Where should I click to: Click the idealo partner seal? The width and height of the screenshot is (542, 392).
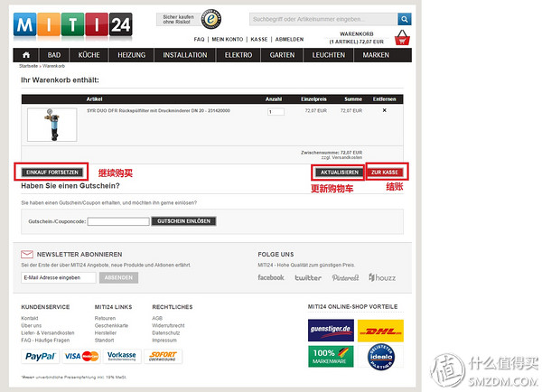click(x=381, y=357)
